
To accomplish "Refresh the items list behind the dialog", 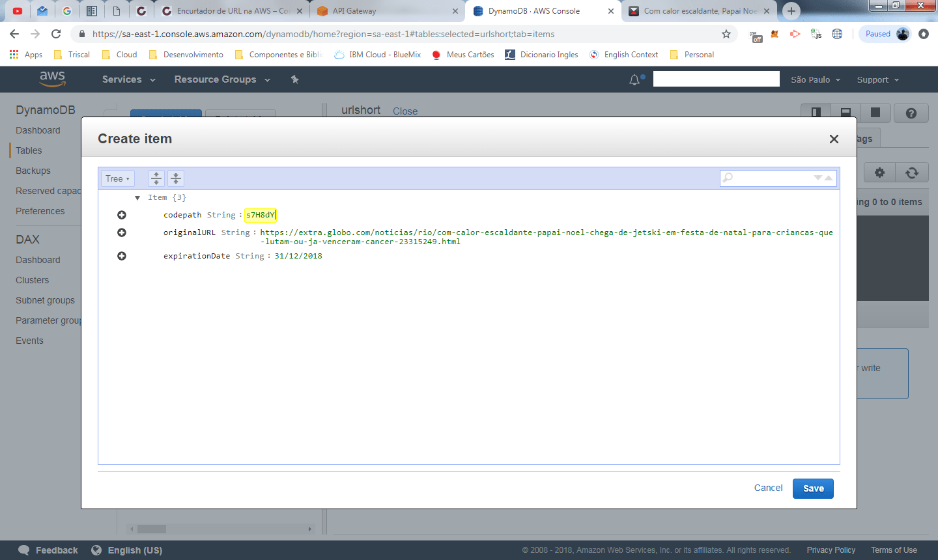I will 912,173.
